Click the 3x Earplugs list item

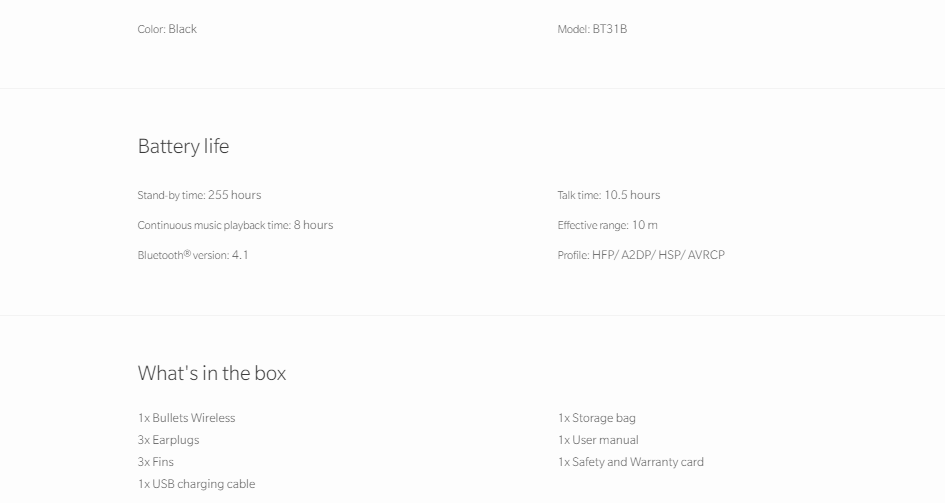point(168,440)
